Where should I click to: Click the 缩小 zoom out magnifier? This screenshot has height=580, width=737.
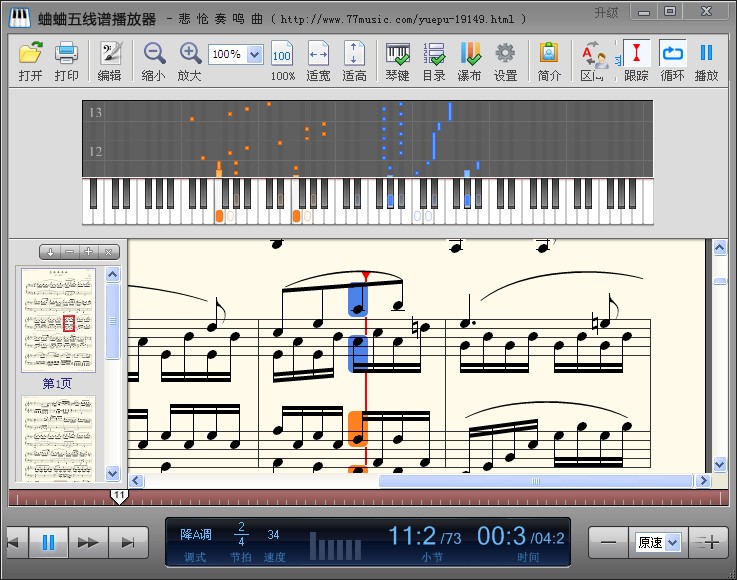click(x=154, y=59)
